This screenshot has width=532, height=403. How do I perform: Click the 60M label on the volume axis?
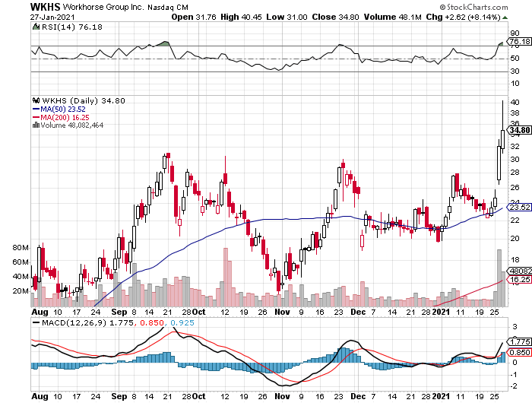pos(21,262)
